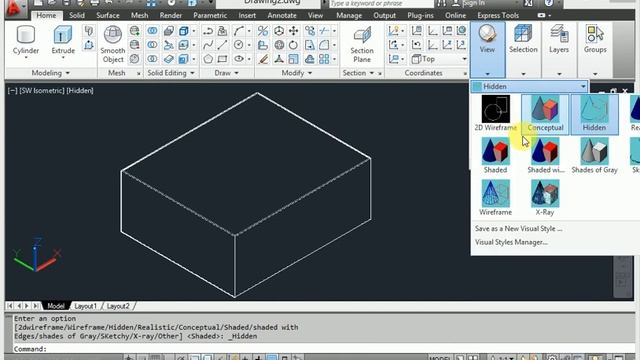Expand the Mesh panel dialog launcher

coord(138,73)
